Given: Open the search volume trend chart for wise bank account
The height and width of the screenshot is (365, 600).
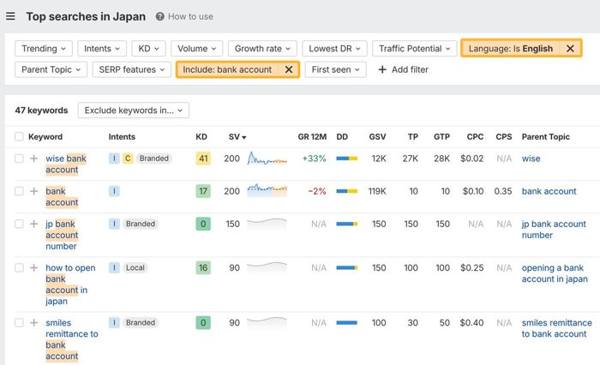Looking at the screenshot, I should pyautogui.click(x=267, y=158).
